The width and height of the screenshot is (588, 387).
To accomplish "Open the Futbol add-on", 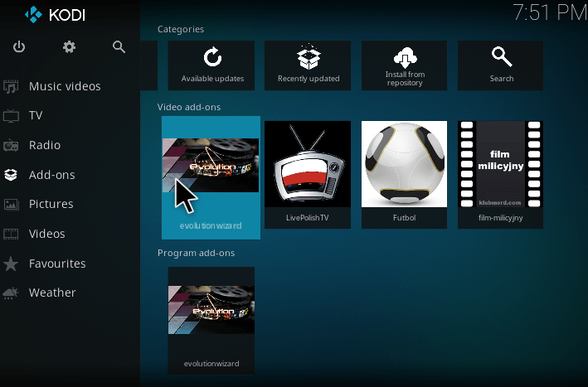I will [x=404, y=175].
